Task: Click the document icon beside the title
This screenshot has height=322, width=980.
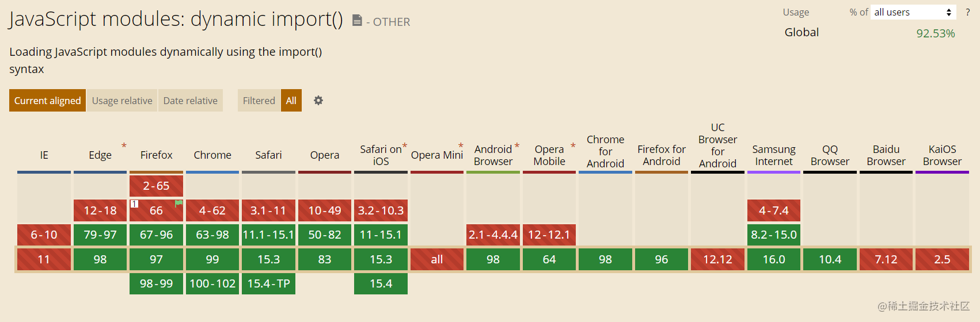Action: [357, 21]
